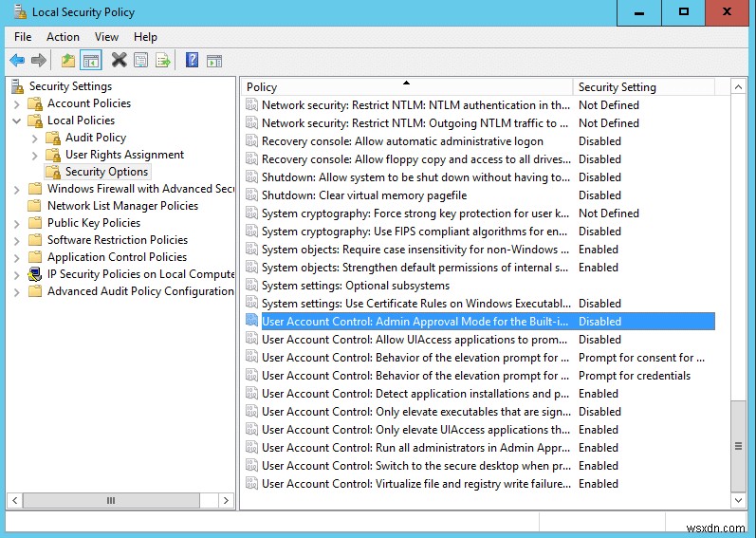Select the Security Options tree item
Image resolution: width=756 pixels, height=538 pixels.
point(106,172)
